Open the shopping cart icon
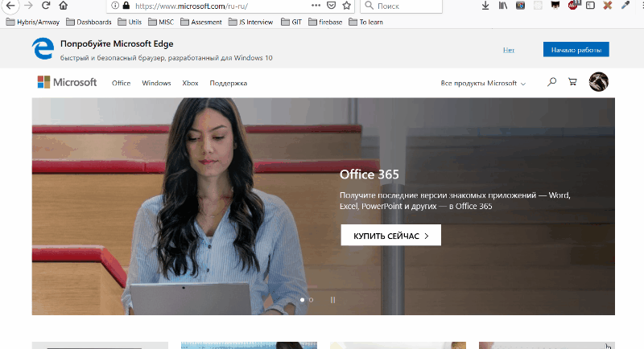Viewport: 644px width, 349px height. [572, 82]
